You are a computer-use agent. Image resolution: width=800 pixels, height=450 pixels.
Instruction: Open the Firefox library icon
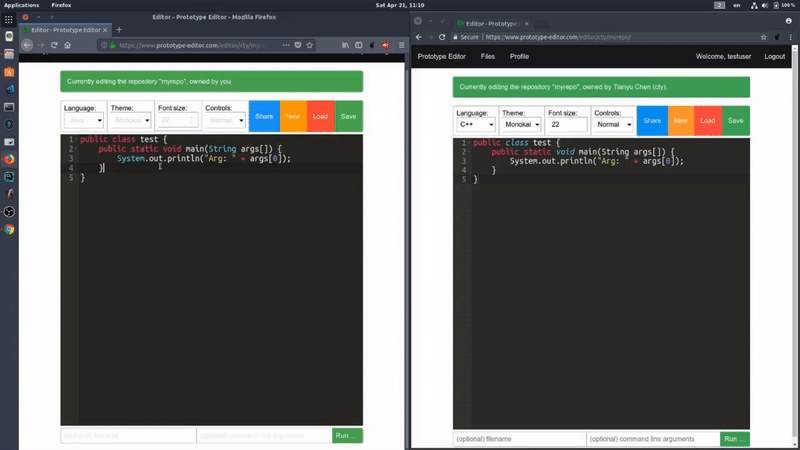[345, 45]
